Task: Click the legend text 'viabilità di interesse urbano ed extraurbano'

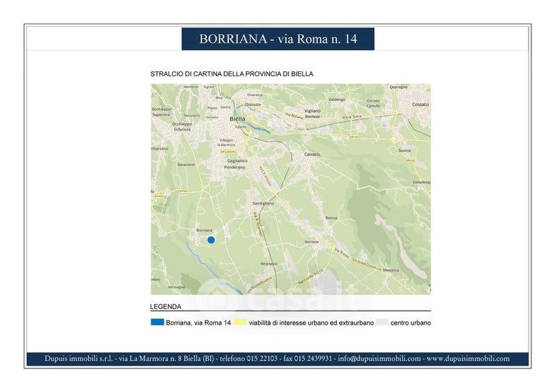Action: (311, 323)
